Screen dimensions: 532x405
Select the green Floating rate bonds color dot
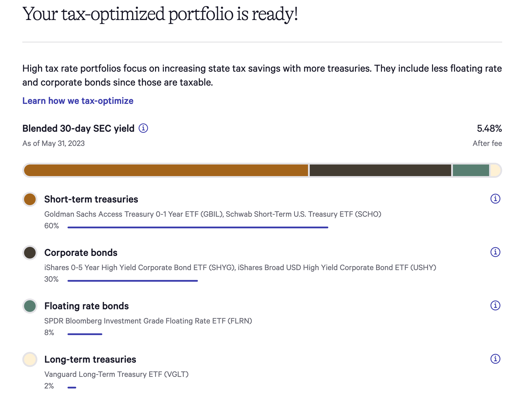click(x=30, y=306)
